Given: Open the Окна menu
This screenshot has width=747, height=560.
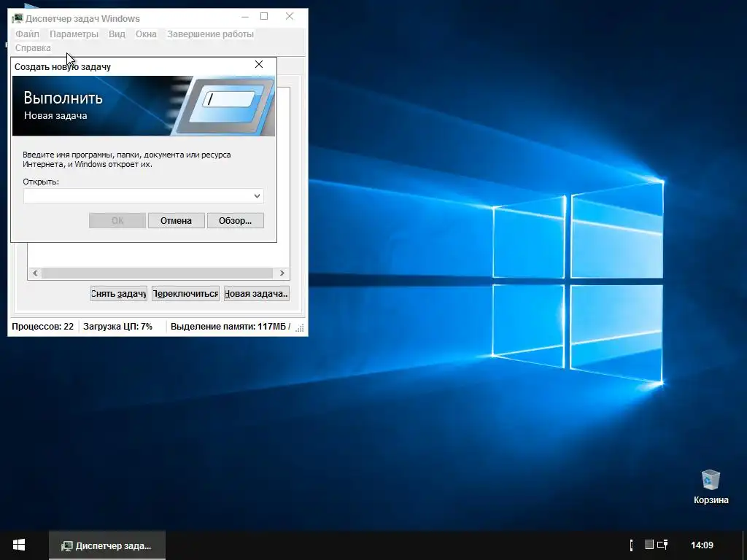Looking at the screenshot, I should click(x=146, y=34).
